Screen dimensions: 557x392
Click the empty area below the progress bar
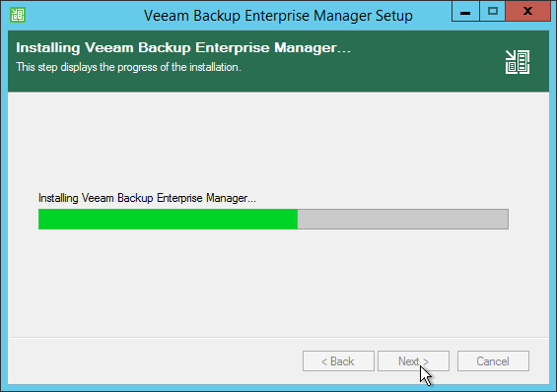click(278, 282)
